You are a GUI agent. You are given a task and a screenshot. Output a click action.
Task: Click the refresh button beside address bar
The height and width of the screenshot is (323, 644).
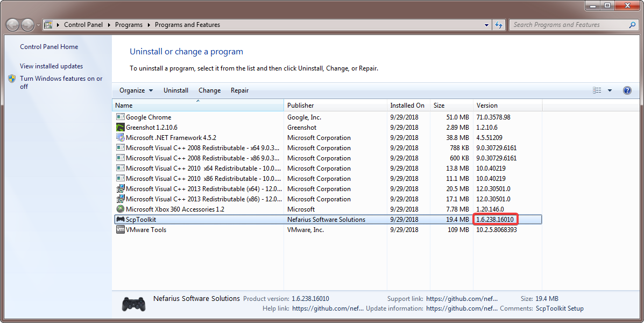pyautogui.click(x=499, y=25)
